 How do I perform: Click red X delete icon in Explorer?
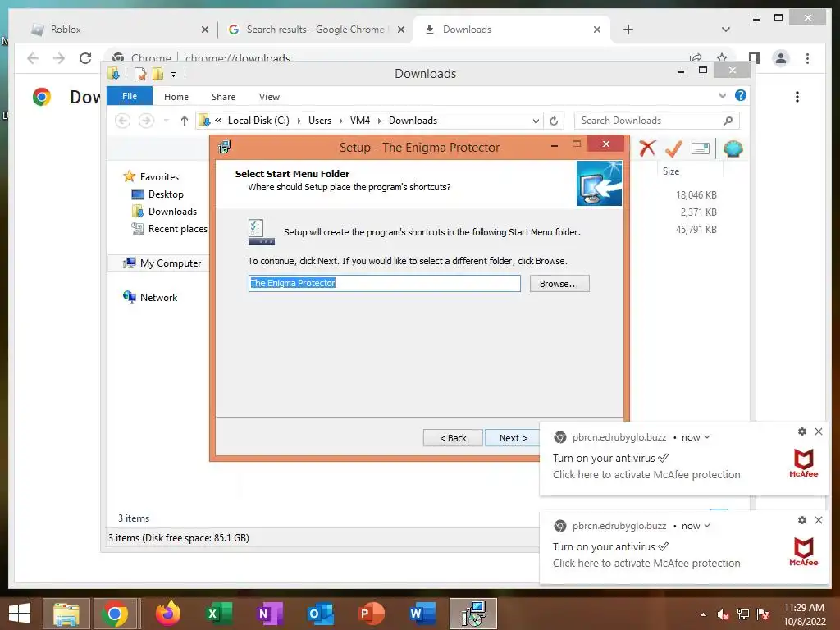[647, 148]
